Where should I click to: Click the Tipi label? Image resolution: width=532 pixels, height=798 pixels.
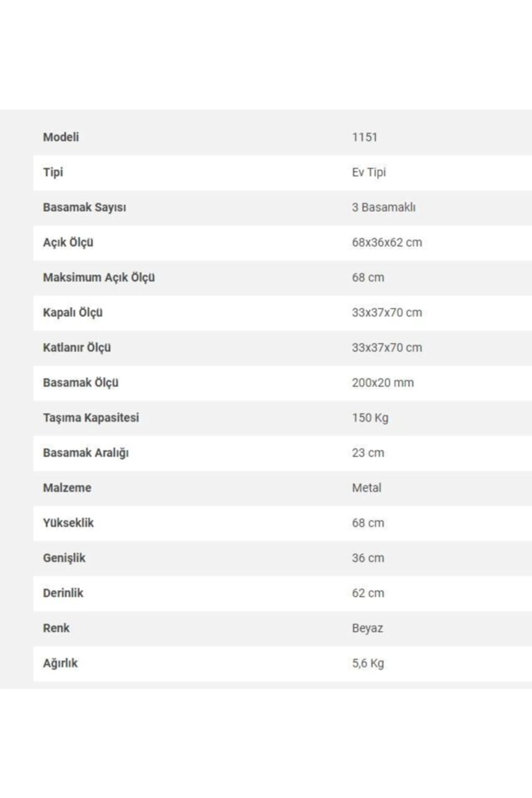(x=53, y=172)
